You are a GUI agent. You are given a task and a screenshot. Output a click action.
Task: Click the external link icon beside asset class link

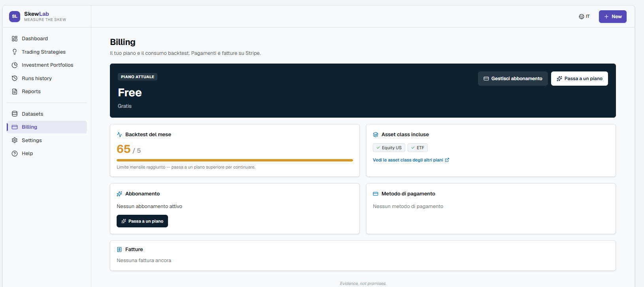tap(447, 160)
